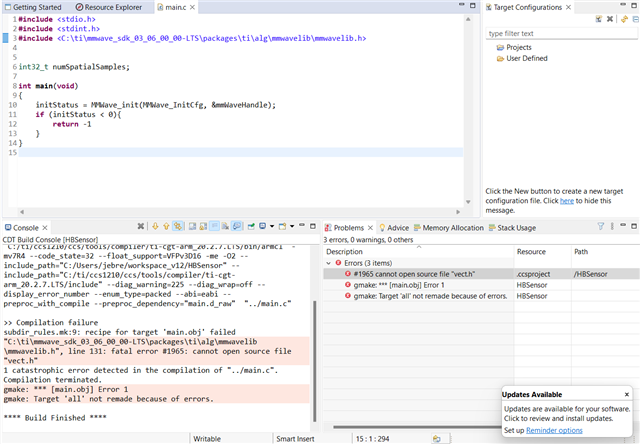Click the #1965 error icon row marker
640x444 pixels.
pyautogui.click(x=348, y=274)
